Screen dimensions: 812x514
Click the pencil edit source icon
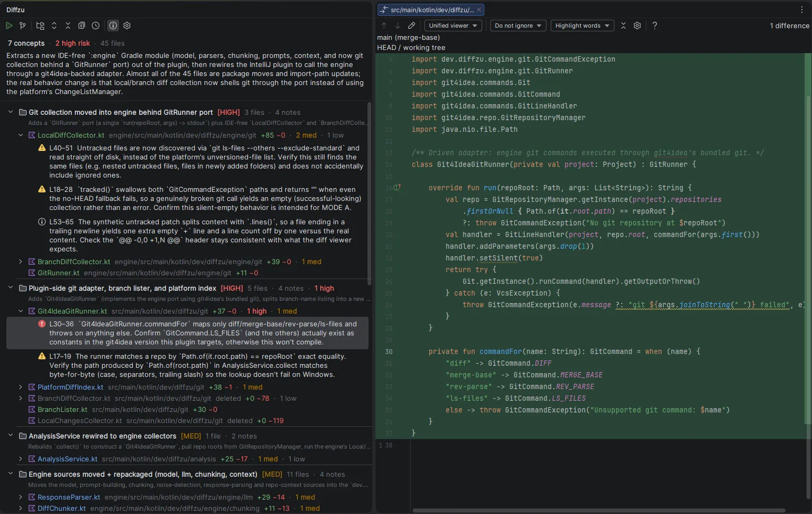(412, 26)
